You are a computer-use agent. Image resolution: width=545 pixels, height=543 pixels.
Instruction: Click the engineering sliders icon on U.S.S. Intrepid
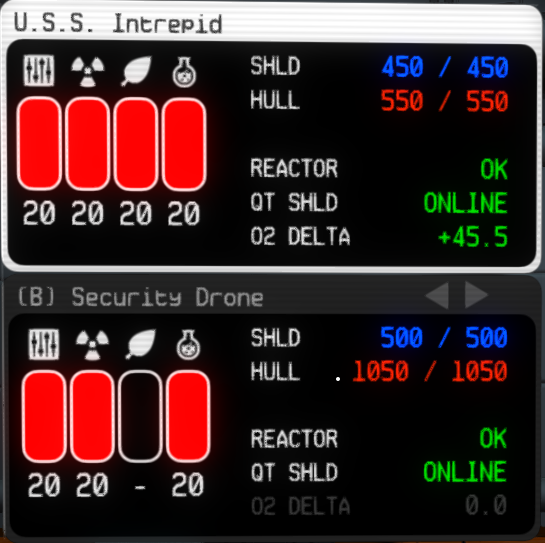[39, 71]
